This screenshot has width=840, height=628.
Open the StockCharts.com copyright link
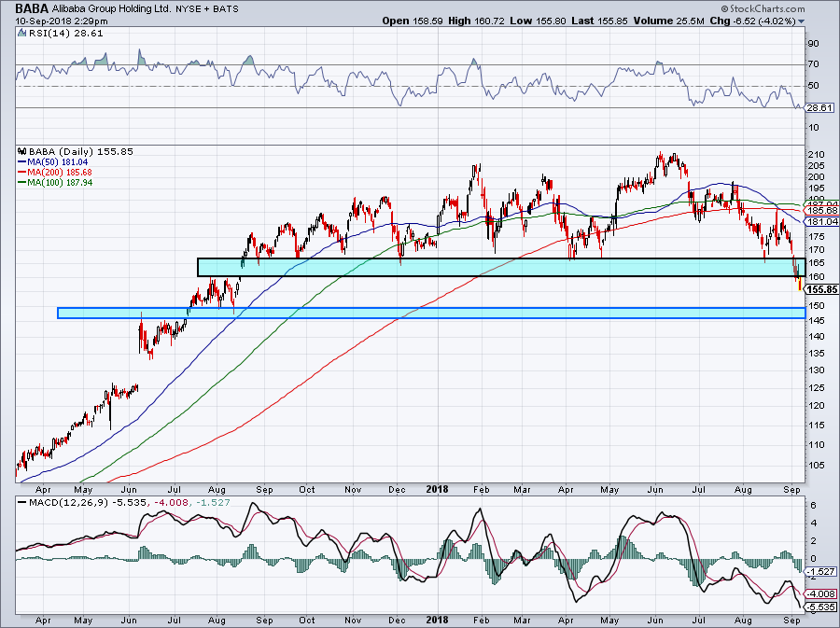(763, 8)
